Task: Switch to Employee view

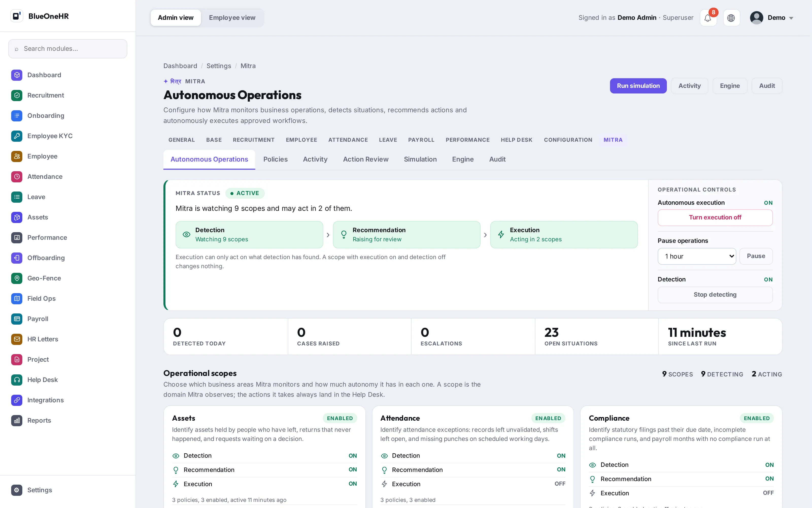Action: tap(232, 18)
